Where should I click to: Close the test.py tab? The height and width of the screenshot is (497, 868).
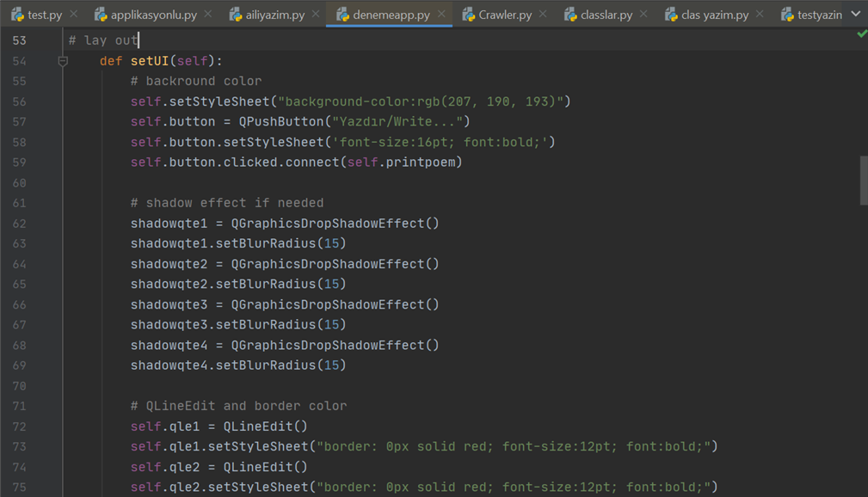[x=74, y=15]
